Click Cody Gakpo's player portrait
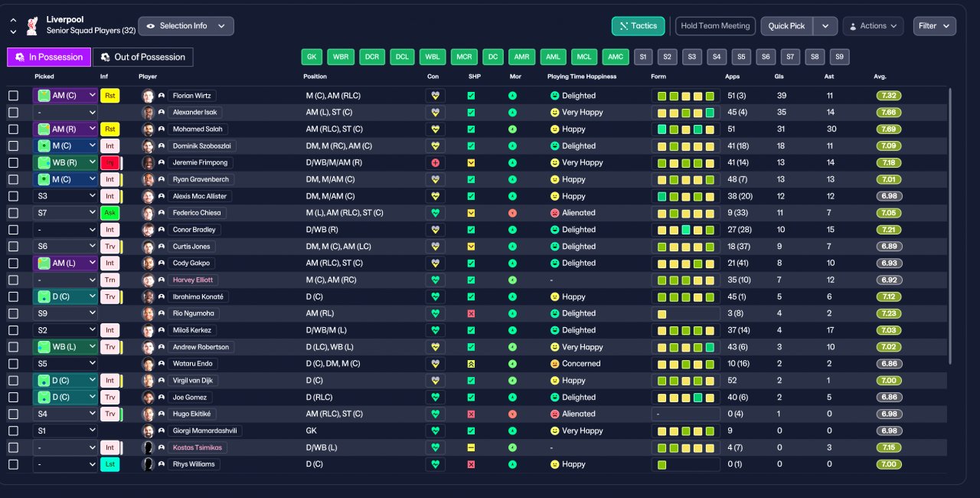Screen dimensions: 980x498 148,264
